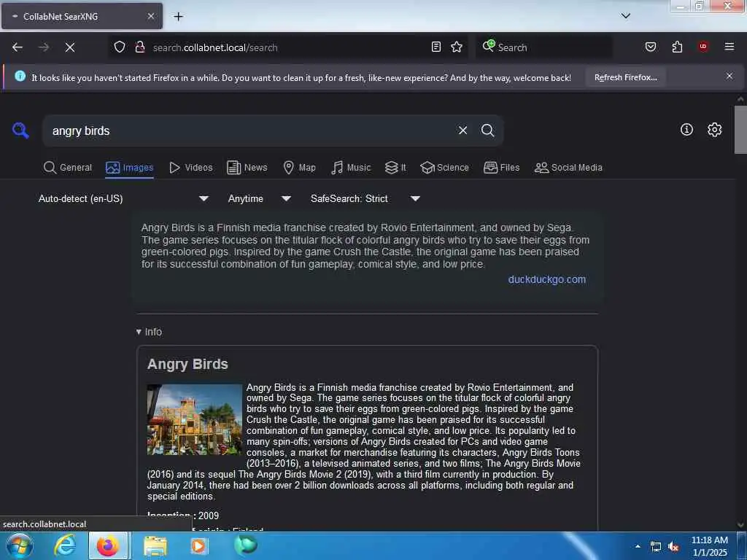Viewport: 747px width, 560px height.
Task: Click the SearXNG logo magnifier
Action: (20, 130)
